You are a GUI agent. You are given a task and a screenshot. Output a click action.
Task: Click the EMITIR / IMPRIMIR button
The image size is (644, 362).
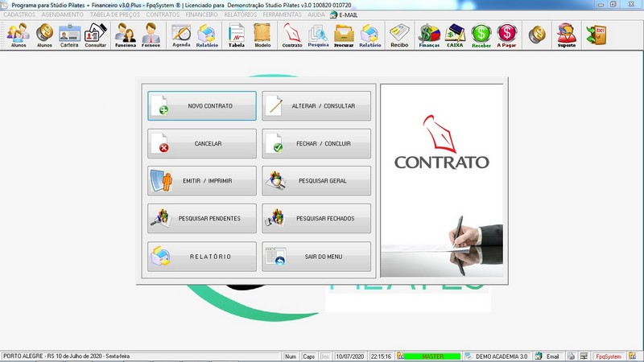pos(202,180)
